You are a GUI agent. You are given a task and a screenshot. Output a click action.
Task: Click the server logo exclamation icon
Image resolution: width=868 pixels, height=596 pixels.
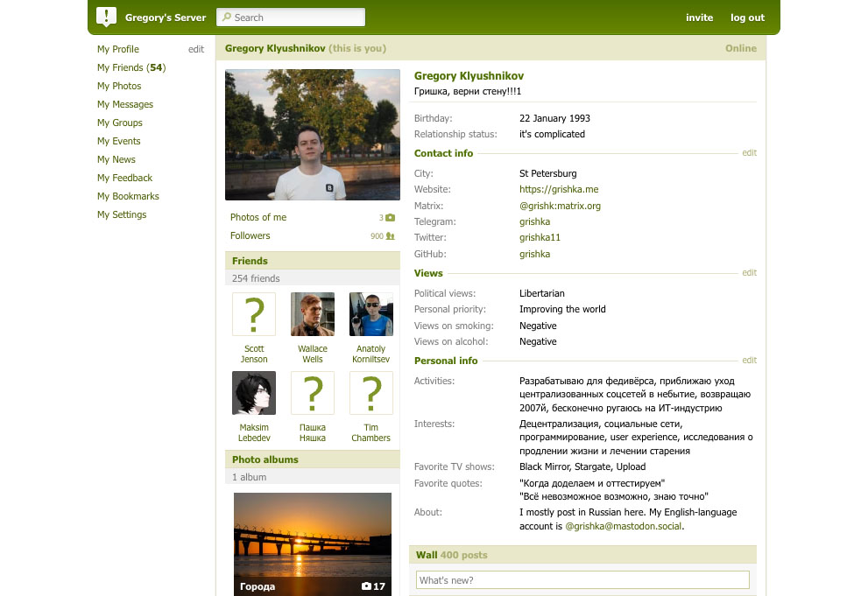pyautogui.click(x=106, y=17)
